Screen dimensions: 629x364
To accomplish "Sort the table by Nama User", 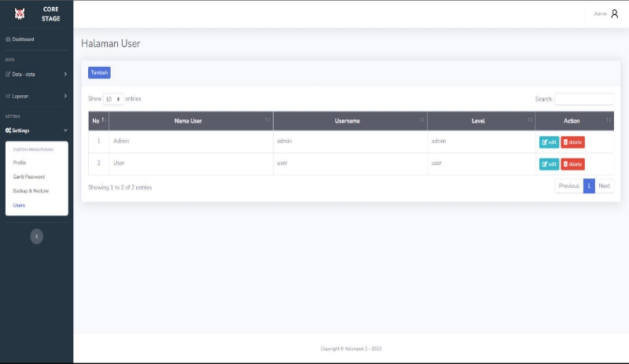I will click(x=189, y=121).
